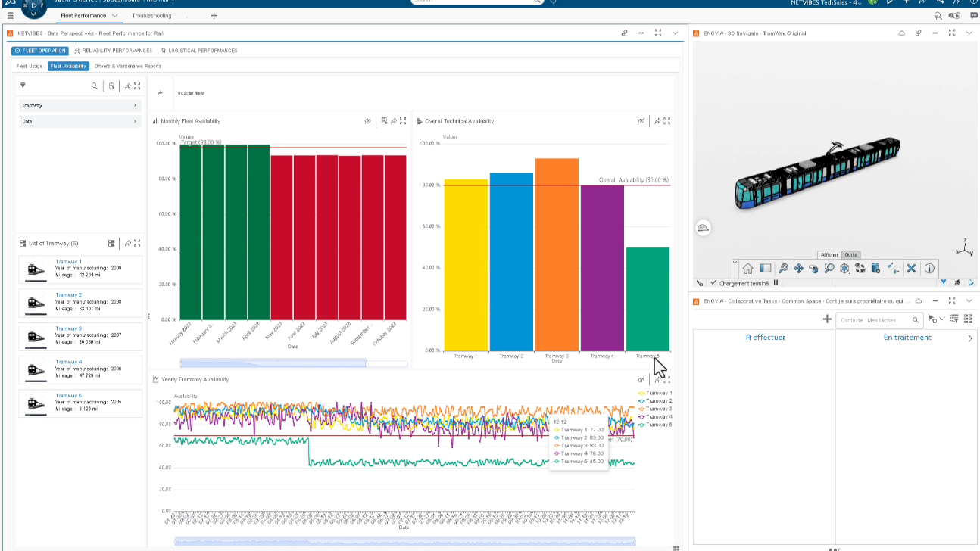
Task: Toggle visibility eye on Overall Technical Availability
Action: [641, 121]
